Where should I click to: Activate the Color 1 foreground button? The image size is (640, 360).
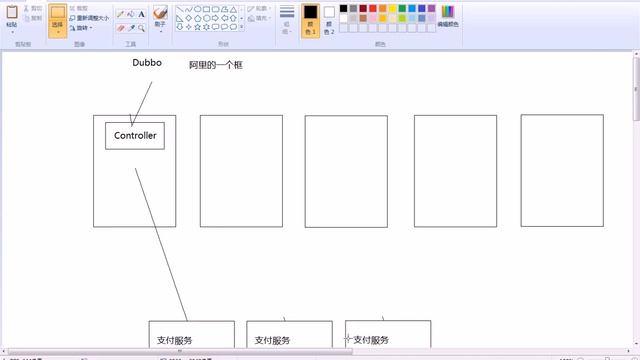click(x=310, y=20)
